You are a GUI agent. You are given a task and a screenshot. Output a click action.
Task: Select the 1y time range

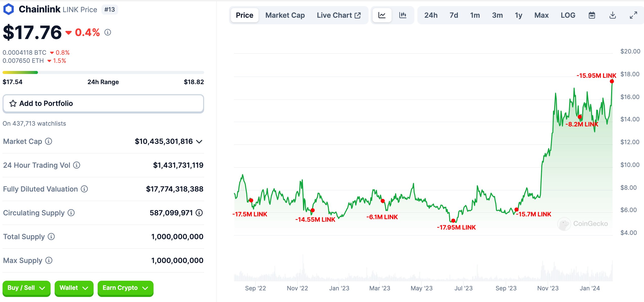point(519,15)
